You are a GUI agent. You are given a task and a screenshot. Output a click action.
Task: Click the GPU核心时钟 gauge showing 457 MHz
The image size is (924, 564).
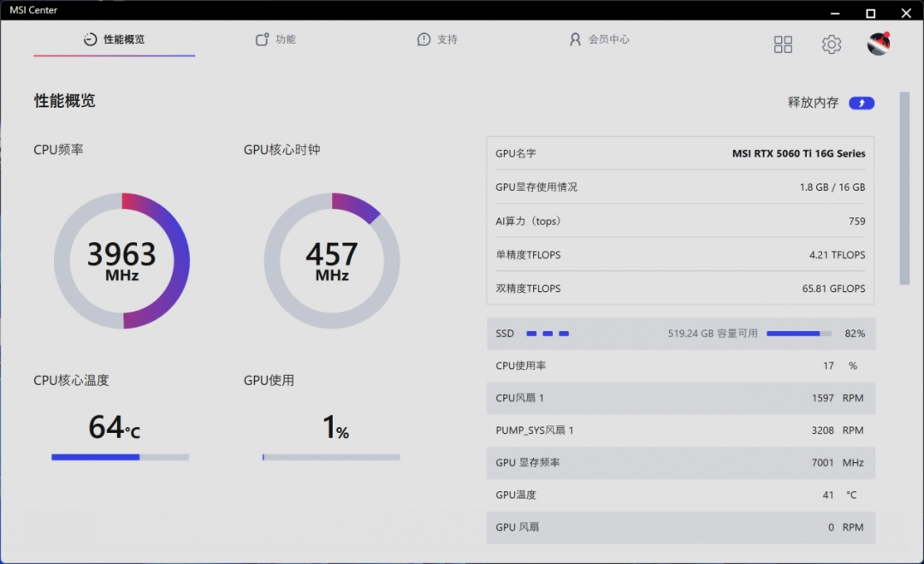[332, 261]
